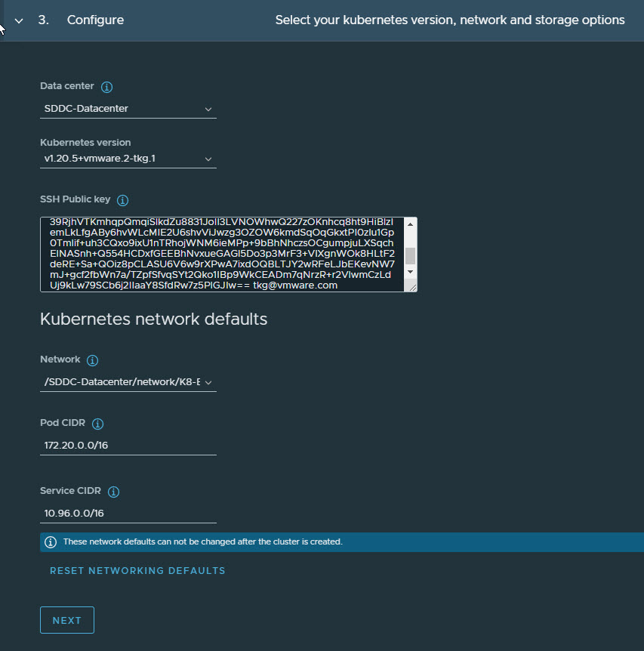This screenshot has height=651, width=644.
Task: Show help for the Network field
Action: [x=92, y=360]
